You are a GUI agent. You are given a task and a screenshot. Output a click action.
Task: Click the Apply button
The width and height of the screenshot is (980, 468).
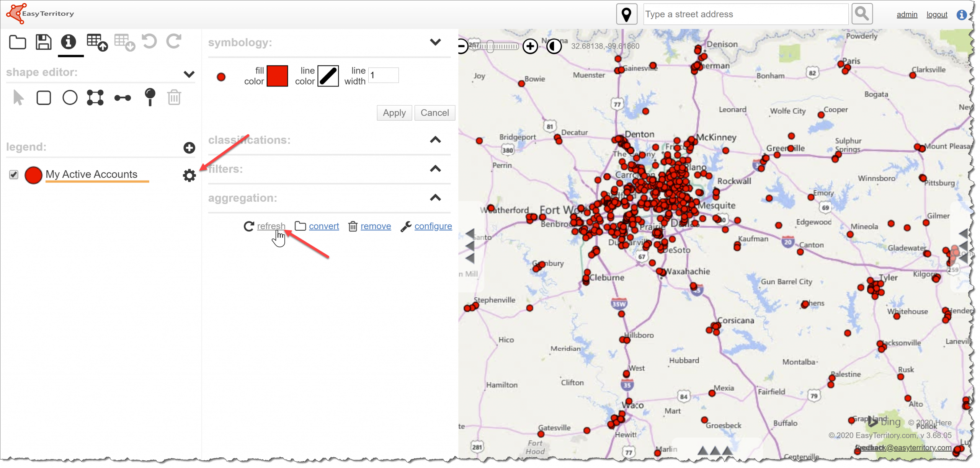tap(394, 113)
